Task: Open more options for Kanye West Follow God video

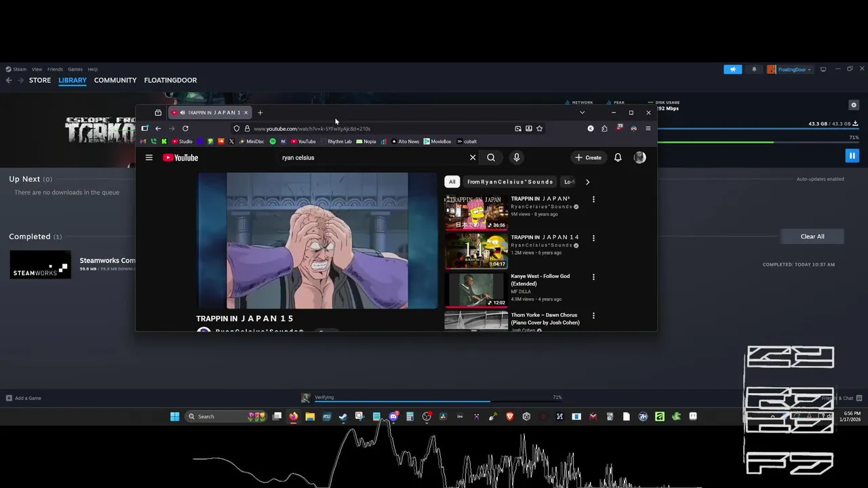Action: (593, 277)
